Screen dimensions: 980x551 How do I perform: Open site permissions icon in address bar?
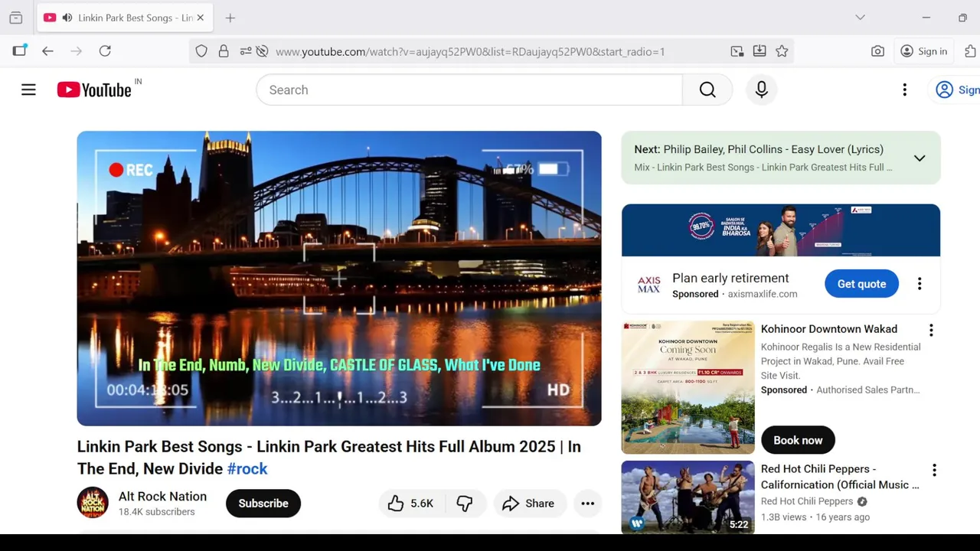point(246,51)
